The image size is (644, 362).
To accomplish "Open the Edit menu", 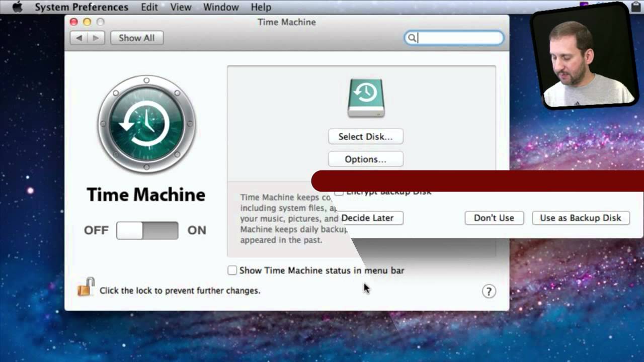I will 149,7.
